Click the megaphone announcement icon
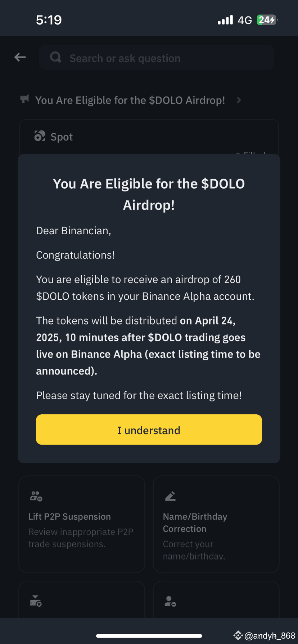The height and width of the screenshot is (644, 298). click(24, 99)
